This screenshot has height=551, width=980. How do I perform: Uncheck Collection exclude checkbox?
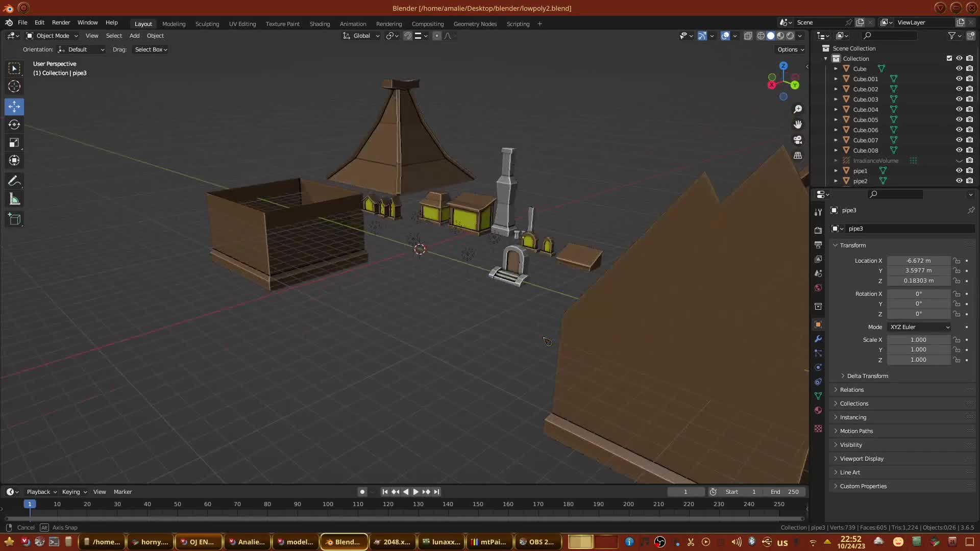pyautogui.click(x=949, y=58)
